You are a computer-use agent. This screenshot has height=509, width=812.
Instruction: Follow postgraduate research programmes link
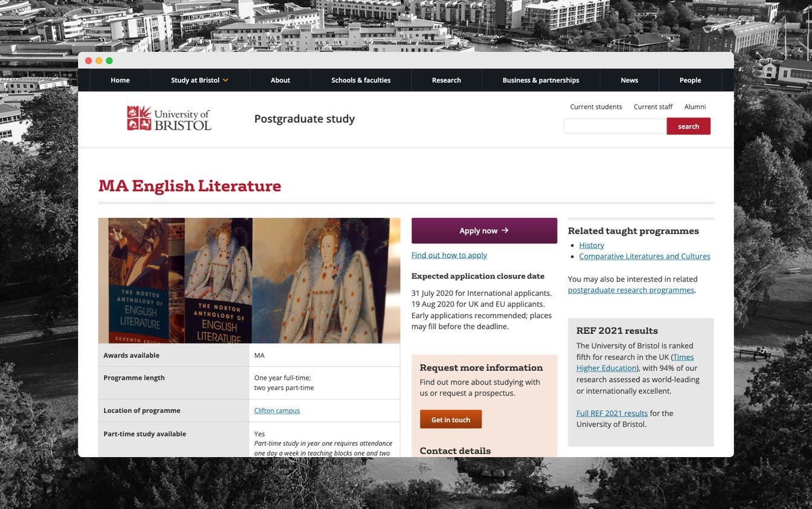(631, 290)
